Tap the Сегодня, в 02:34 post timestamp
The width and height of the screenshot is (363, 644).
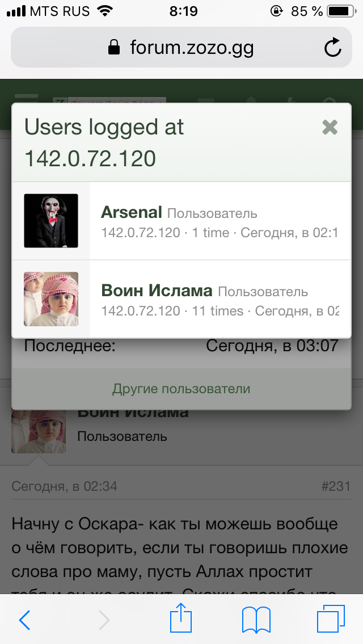pyautogui.click(x=65, y=486)
